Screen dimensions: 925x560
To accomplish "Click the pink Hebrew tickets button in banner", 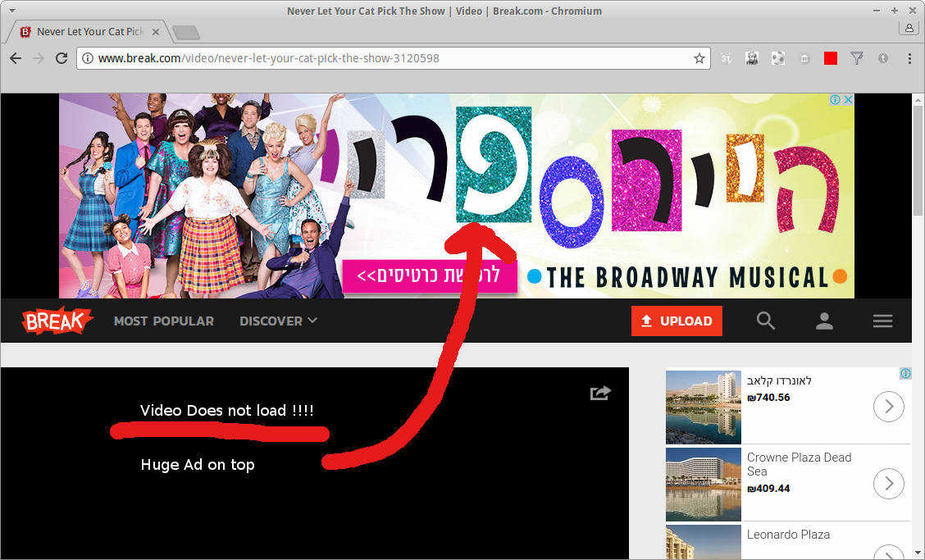I will (x=430, y=275).
